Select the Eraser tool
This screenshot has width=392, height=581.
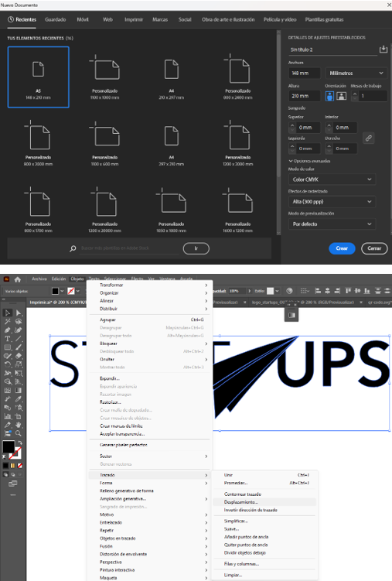[19, 356]
